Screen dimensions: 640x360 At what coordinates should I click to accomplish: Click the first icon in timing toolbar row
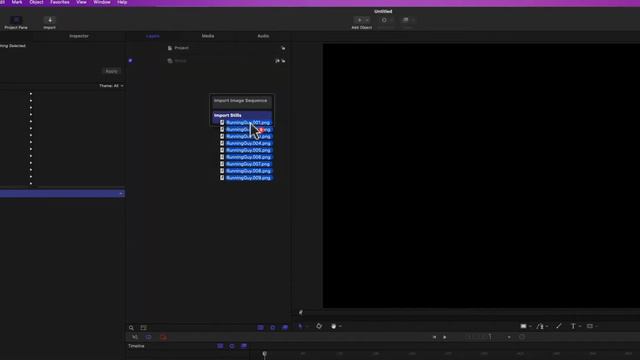point(135,337)
